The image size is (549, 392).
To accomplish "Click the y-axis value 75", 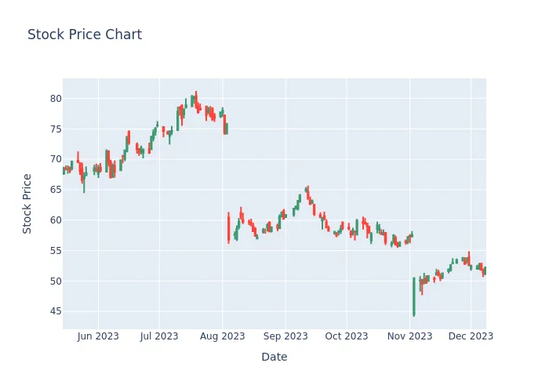I will coord(56,129).
